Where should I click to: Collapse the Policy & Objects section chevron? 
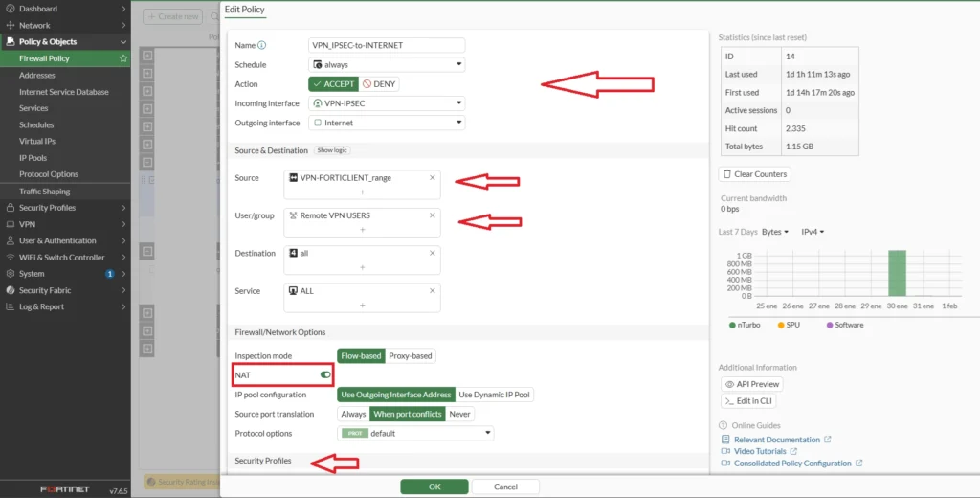click(x=123, y=42)
